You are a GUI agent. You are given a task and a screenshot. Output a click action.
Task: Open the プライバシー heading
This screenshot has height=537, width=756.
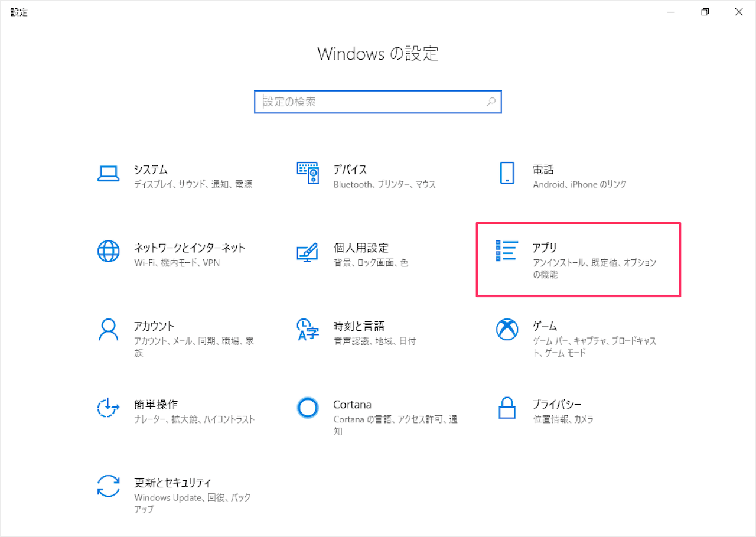[x=557, y=405]
